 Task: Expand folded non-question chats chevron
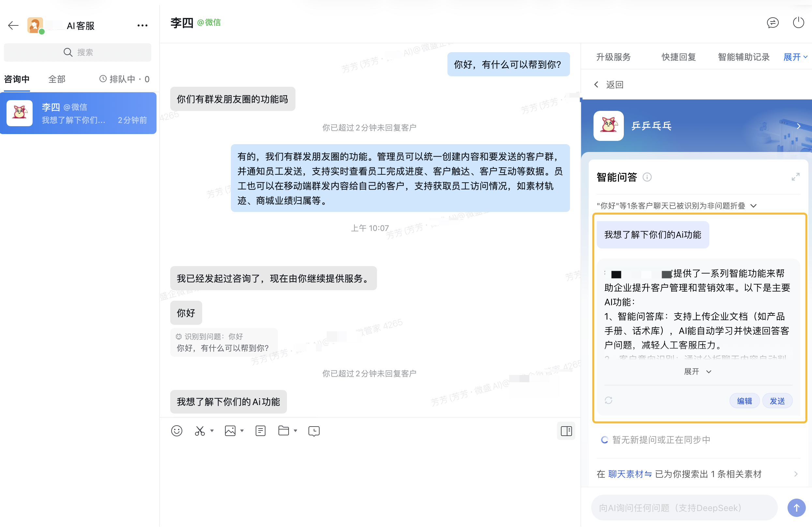(x=754, y=206)
